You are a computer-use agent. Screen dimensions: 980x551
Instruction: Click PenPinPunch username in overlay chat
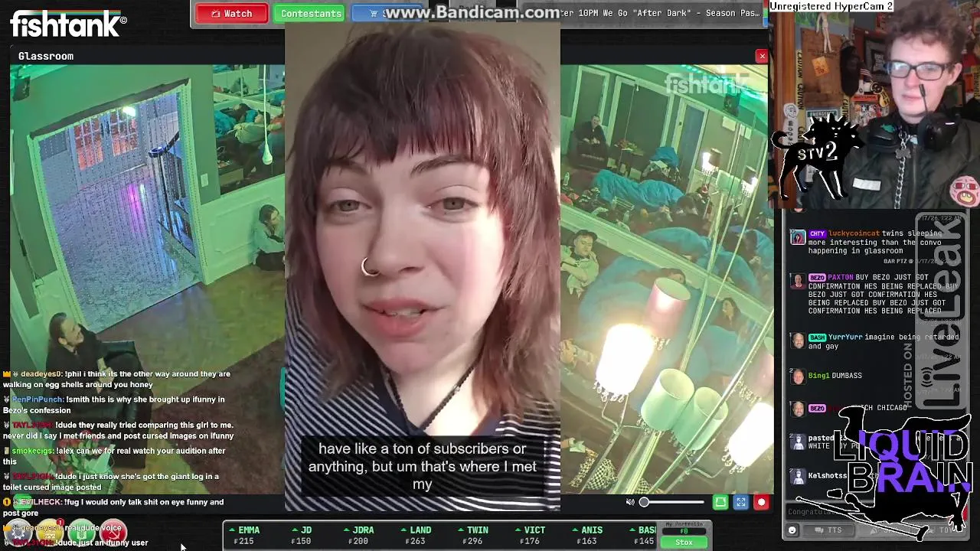point(38,399)
